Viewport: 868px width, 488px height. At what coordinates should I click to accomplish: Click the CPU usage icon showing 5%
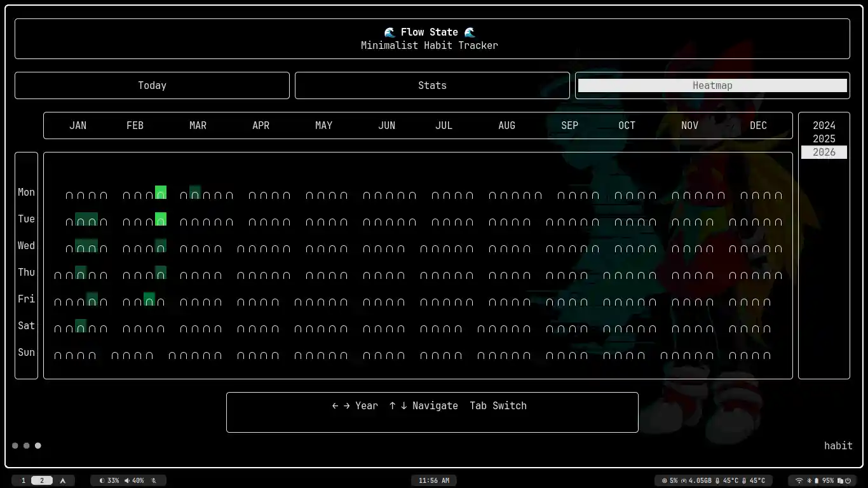tap(665, 480)
